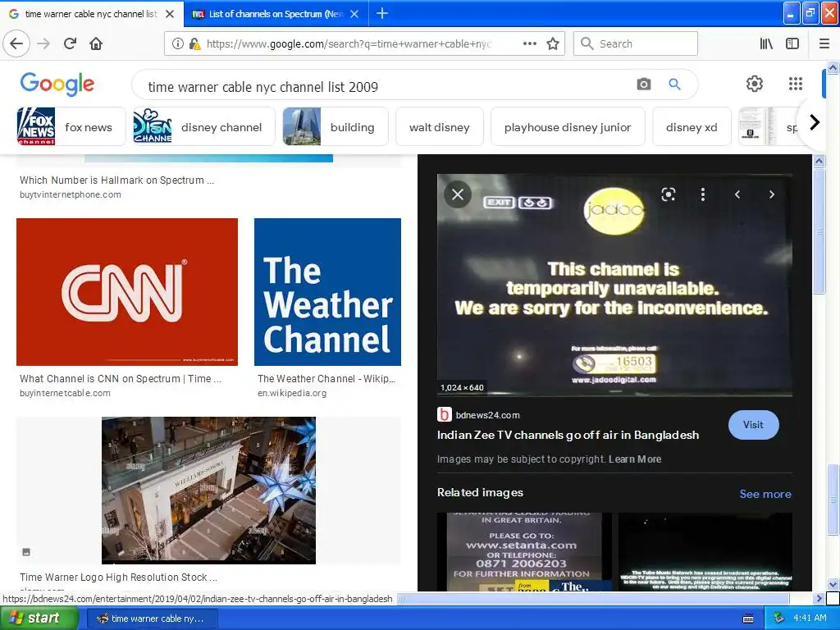Open Which Number is Hallmark on Spectrum link
840x630 pixels.
pos(116,180)
